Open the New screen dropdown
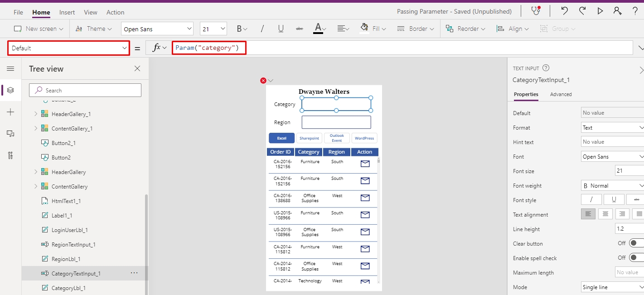The height and width of the screenshot is (295, 644). point(39,29)
